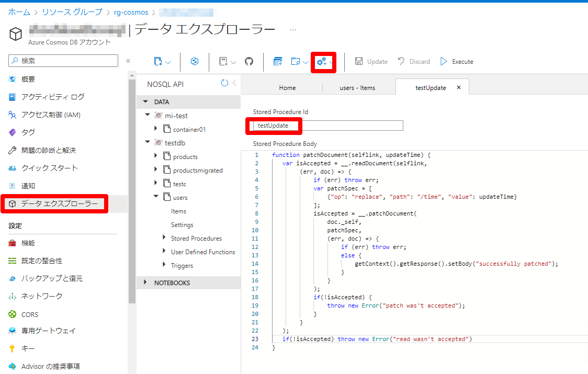This screenshot has width=588, height=374.
Task: Switch to the users - Items tab
Action: pos(357,88)
